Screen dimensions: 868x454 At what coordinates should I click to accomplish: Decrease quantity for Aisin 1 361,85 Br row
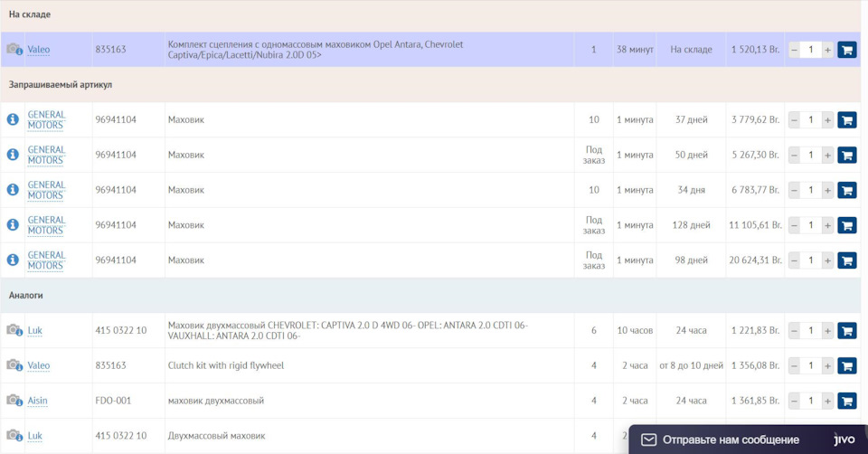tap(795, 401)
